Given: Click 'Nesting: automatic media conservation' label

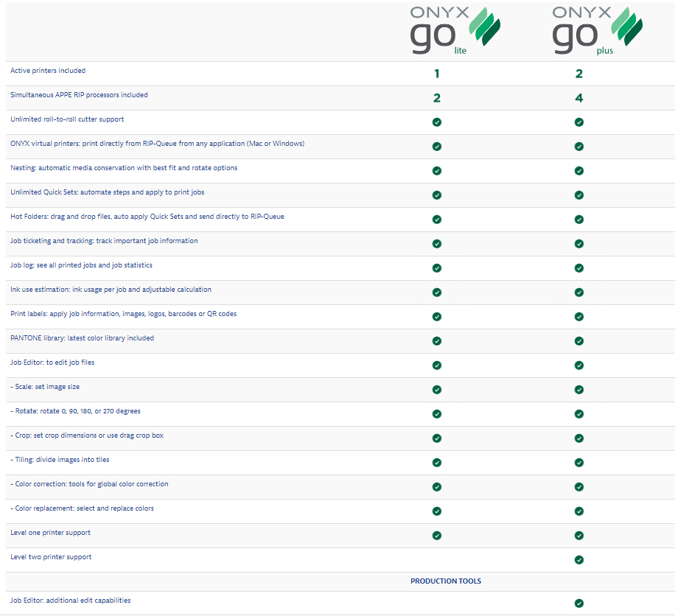Looking at the screenshot, I should coord(124,168).
